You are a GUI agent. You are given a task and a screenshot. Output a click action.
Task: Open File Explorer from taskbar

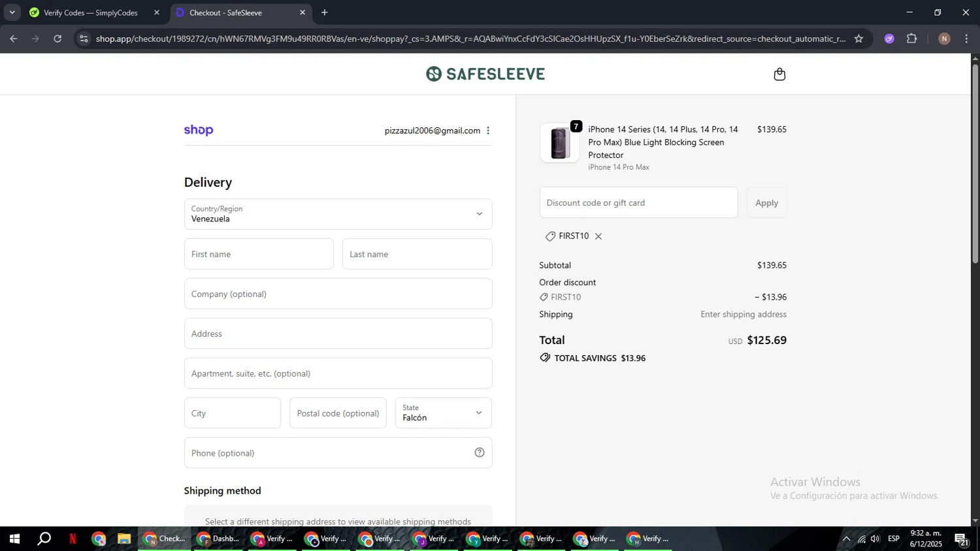[x=124, y=539]
